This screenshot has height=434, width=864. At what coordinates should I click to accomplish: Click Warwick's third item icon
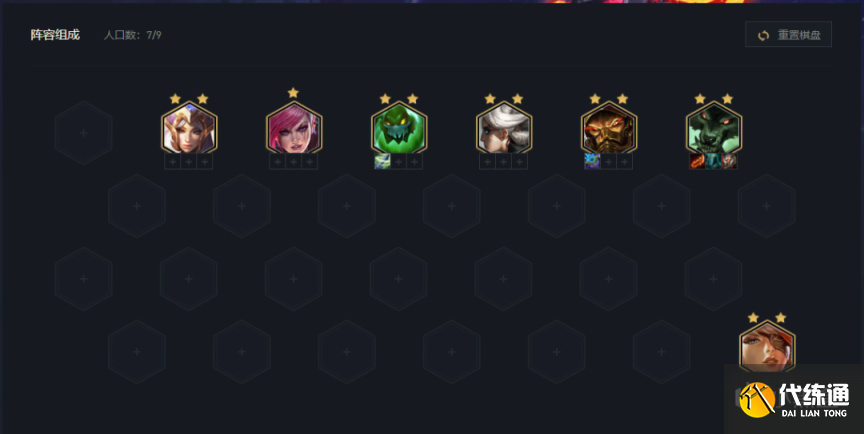pyautogui.click(x=729, y=161)
